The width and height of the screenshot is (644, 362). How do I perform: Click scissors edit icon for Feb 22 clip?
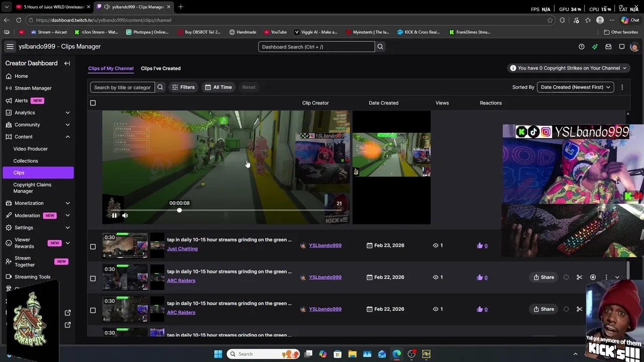click(x=580, y=278)
